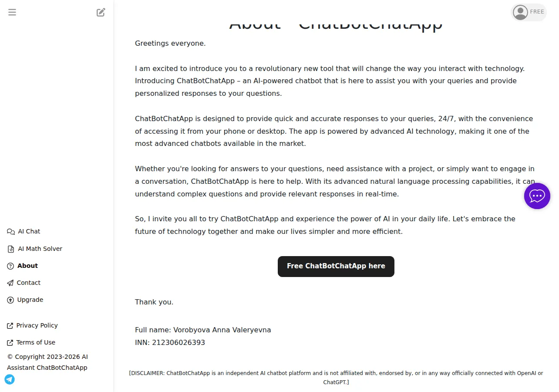Click the FREE plan badge

pos(537,12)
